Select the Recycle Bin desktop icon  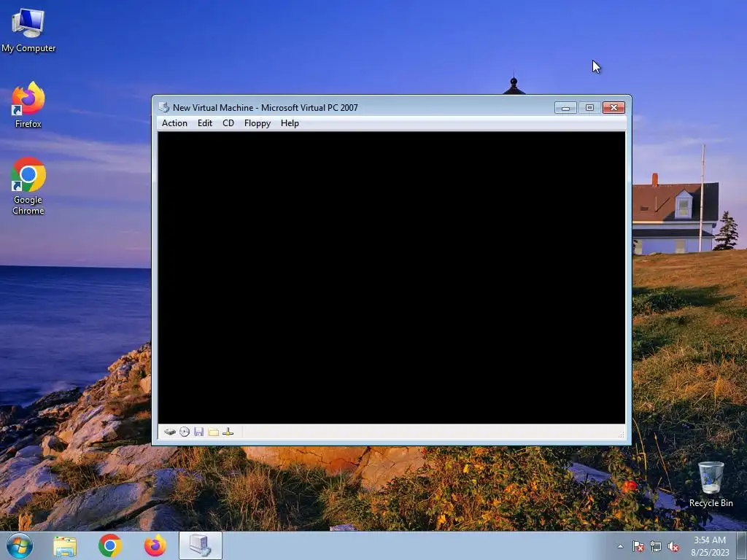coord(711,484)
